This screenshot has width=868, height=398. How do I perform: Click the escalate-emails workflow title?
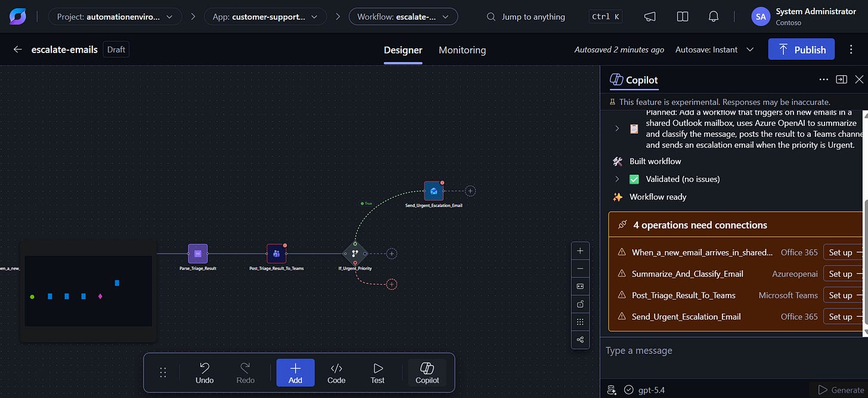pyautogui.click(x=64, y=50)
